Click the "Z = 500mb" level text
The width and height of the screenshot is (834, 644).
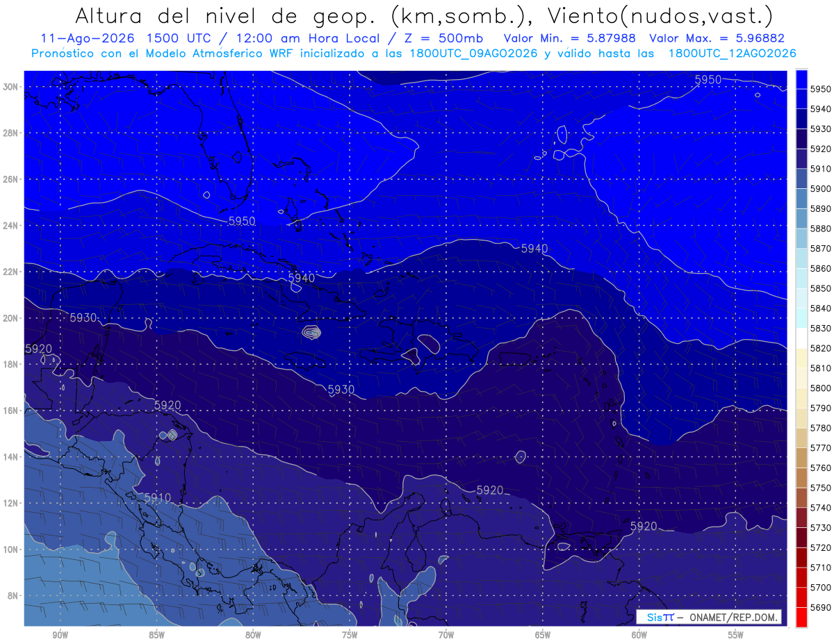(445, 38)
